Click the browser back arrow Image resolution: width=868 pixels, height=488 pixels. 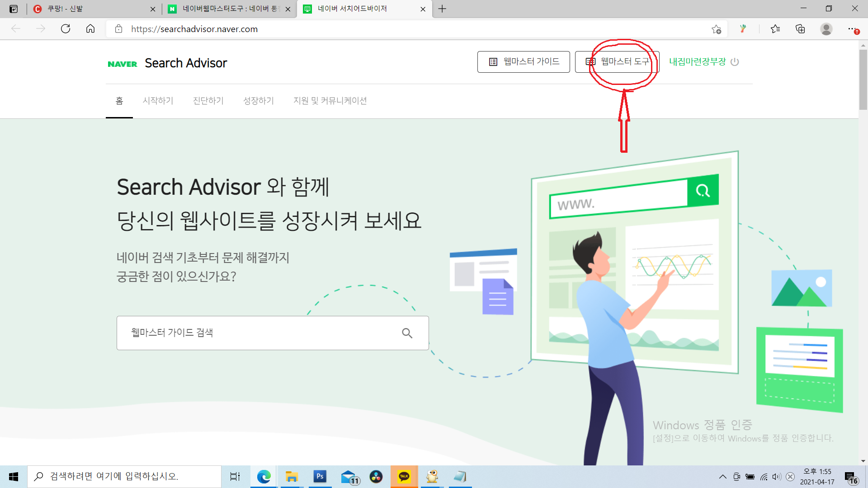[16, 29]
